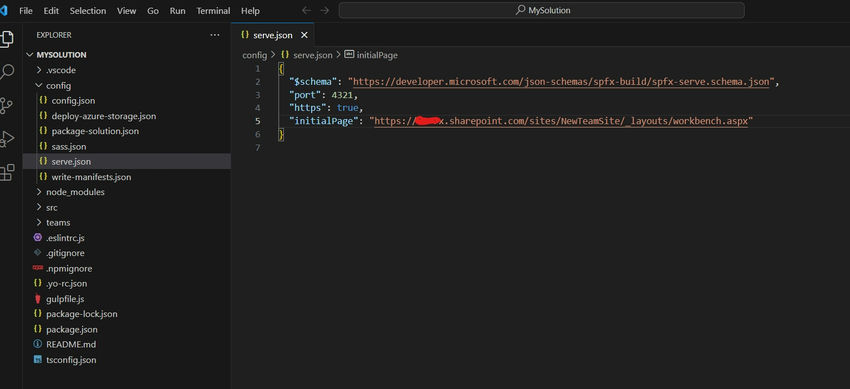
Task: Open the Terminal menu
Action: point(213,11)
